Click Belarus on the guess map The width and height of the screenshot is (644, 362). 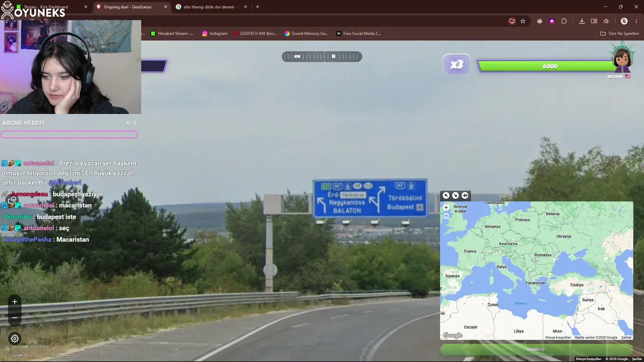click(x=553, y=214)
